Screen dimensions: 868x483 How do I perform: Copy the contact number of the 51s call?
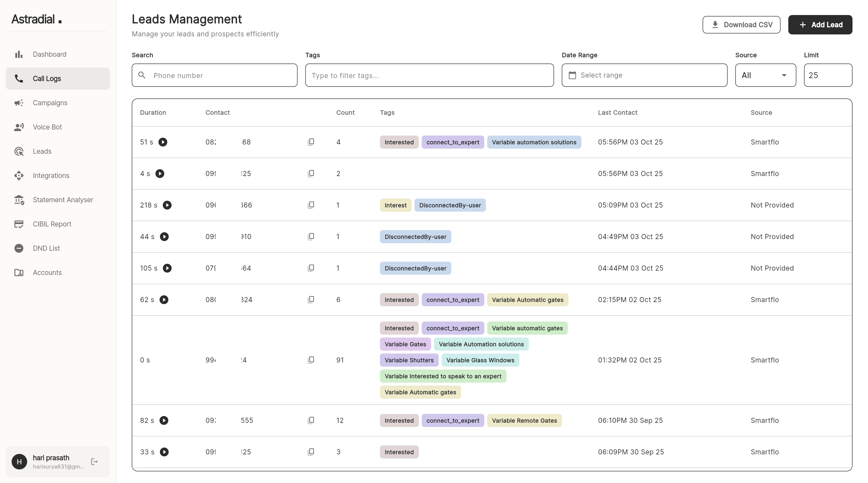click(311, 142)
